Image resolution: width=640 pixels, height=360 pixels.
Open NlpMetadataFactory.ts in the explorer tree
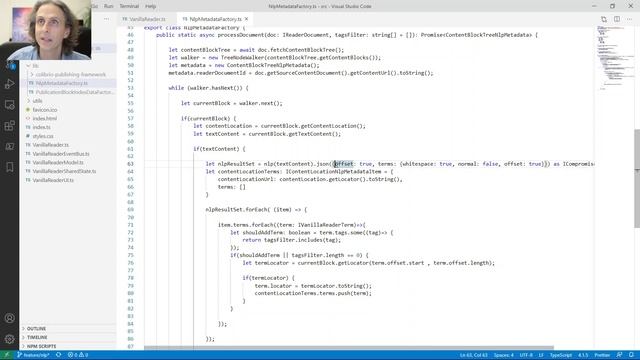(x=62, y=83)
